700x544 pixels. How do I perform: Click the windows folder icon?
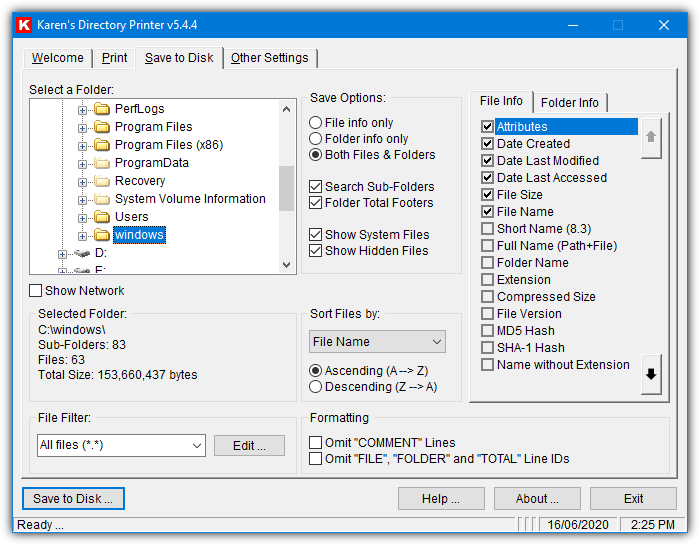point(102,235)
